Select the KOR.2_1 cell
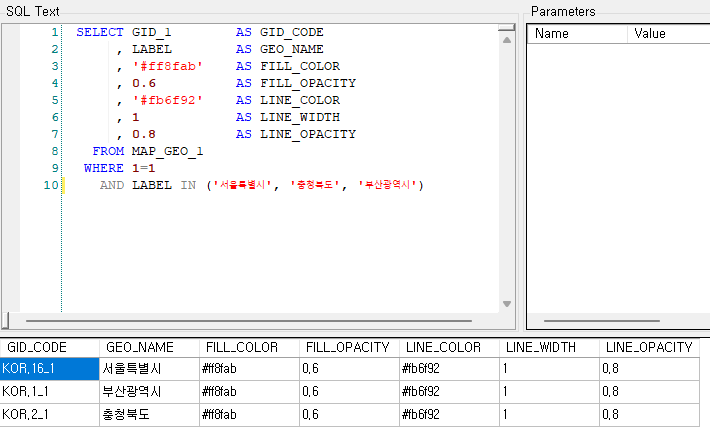 50,415
